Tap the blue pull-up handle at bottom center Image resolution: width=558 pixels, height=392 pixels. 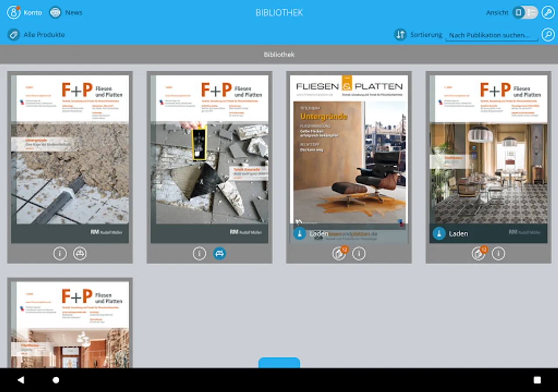tap(279, 363)
